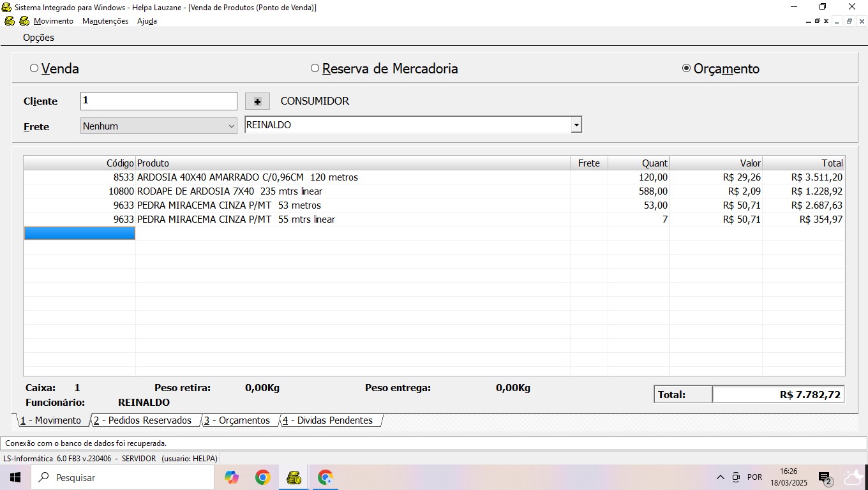Viewport: 868px width, 490px height.
Task: Click the Cliente code input field
Action: coord(158,101)
